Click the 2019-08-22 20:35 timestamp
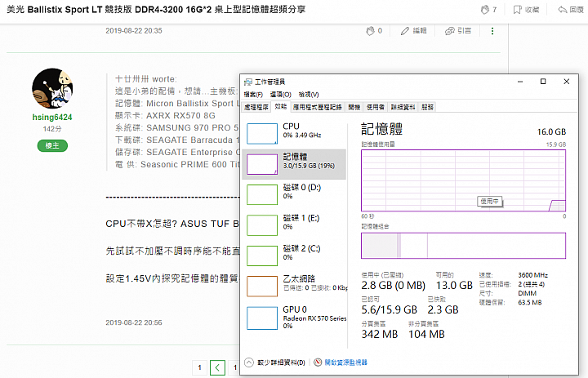Image resolution: width=588 pixels, height=378 pixels. point(134,31)
